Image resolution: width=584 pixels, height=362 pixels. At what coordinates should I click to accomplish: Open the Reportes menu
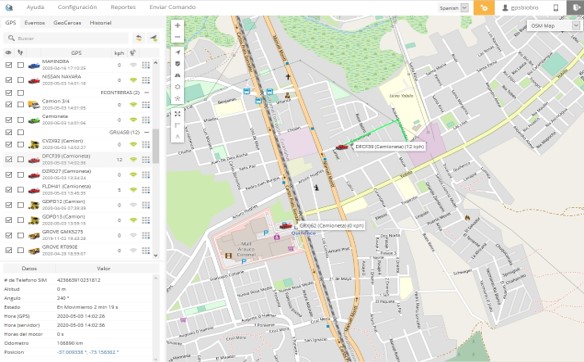[x=123, y=7]
